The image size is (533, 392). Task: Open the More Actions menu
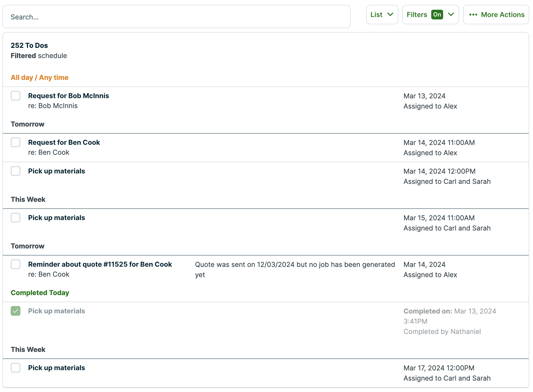[x=496, y=15]
